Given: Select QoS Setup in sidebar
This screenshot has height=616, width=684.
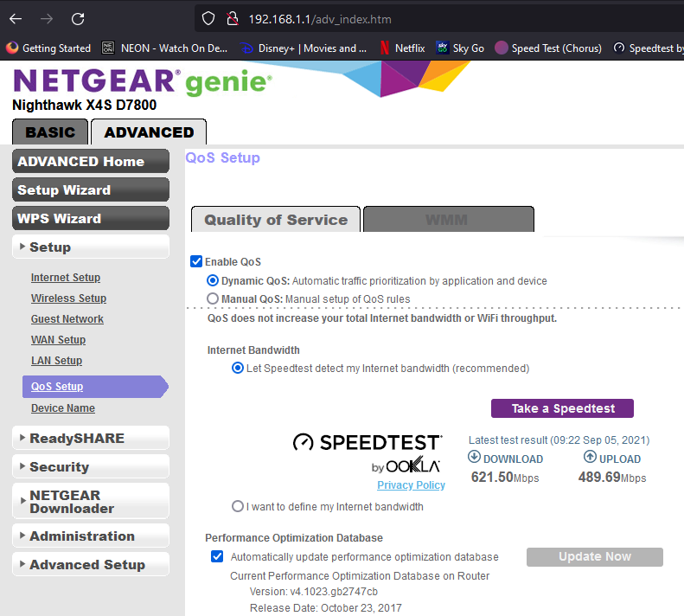Looking at the screenshot, I should pyautogui.click(x=95, y=387).
